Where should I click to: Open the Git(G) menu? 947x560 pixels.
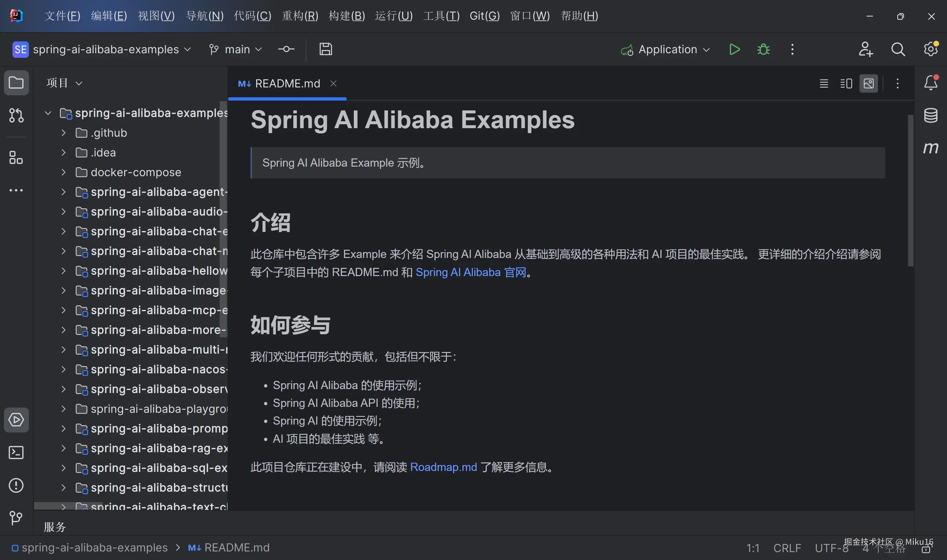pyautogui.click(x=484, y=16)
